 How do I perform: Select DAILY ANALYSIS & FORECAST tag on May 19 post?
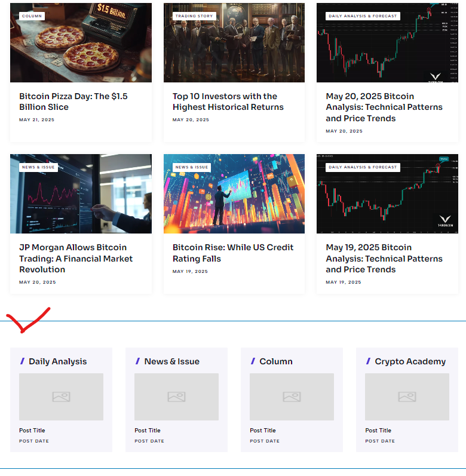pyautogui.click(x=363, y=167)
